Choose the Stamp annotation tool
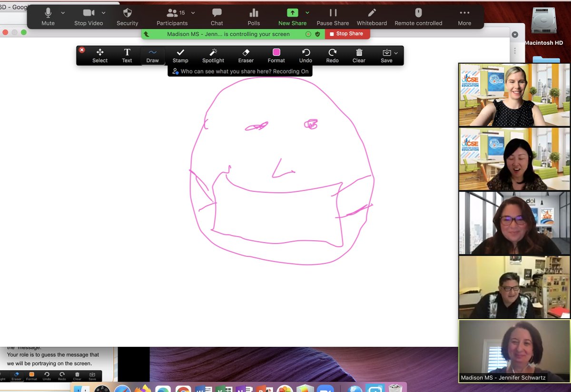Screen dimensions: 571x392 tap(180, 56)
